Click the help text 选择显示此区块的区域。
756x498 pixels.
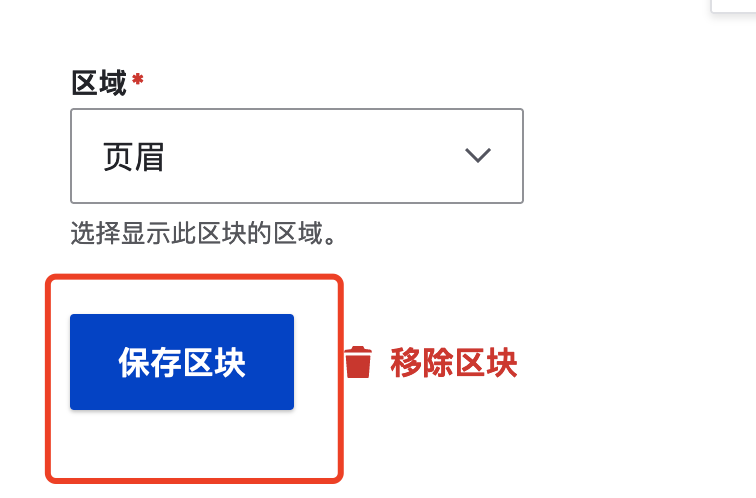203,233
